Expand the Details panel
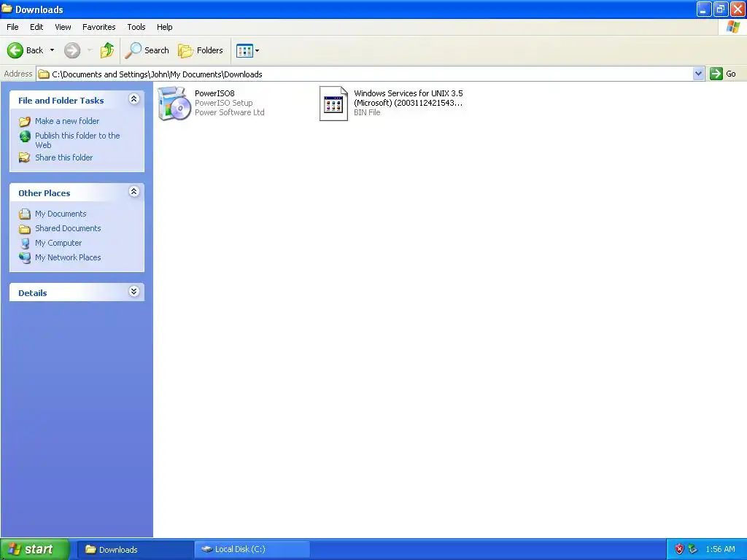This screenshot has width=747, height=560. [134, 292]
